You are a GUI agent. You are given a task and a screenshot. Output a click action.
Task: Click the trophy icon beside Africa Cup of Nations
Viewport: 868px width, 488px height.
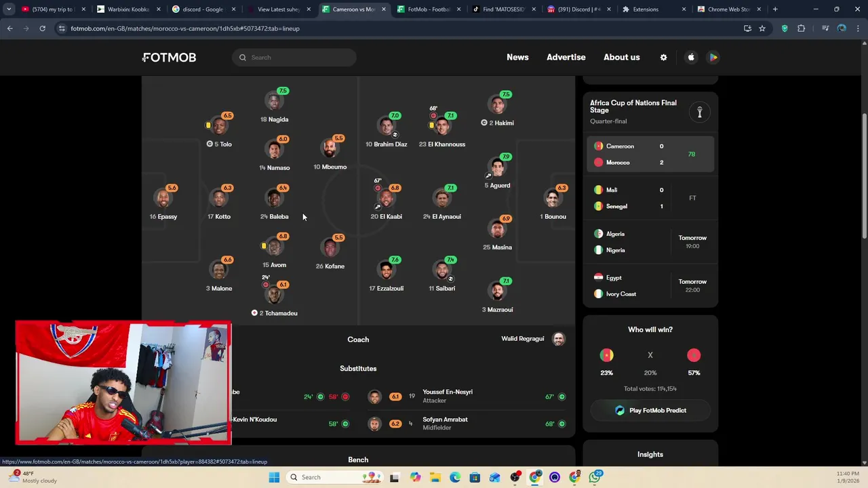point(700,112)
